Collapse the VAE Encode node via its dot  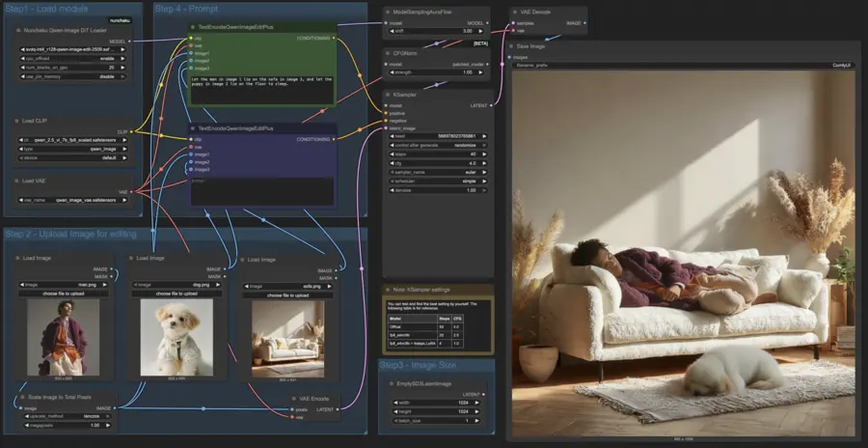click(295, 399)
